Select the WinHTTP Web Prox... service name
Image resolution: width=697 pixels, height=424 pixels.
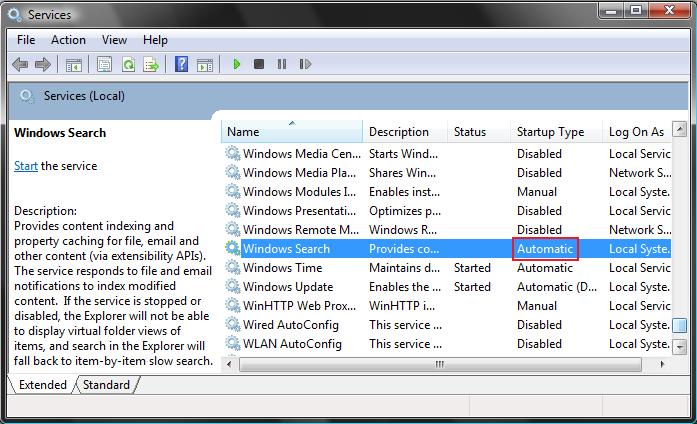coord(299,306)
